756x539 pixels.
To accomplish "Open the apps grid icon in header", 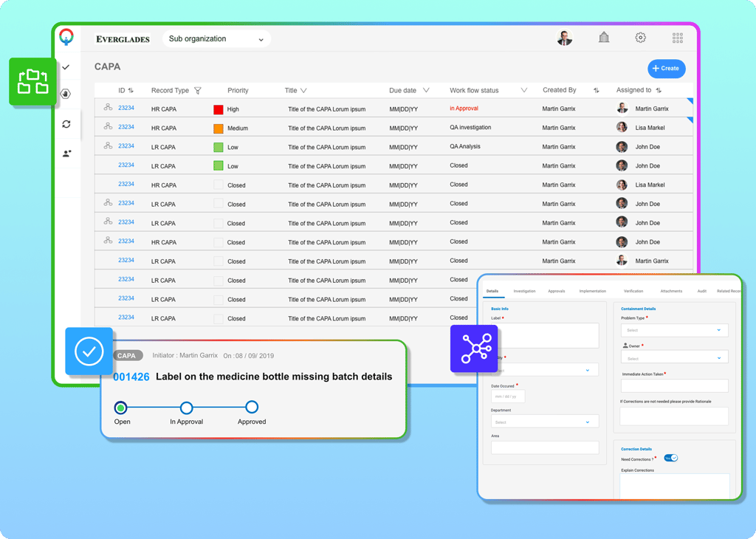I will (x=678, y=38).
